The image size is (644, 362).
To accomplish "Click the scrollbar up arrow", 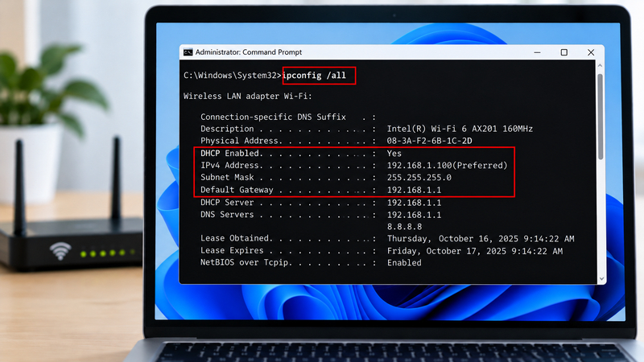I will click(x=600, y=66).
